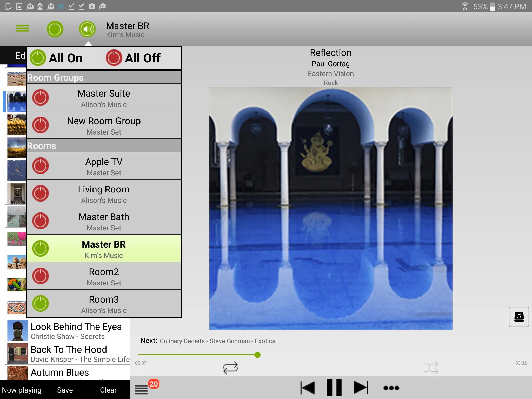Clear the playlist queue

[108, 390]
